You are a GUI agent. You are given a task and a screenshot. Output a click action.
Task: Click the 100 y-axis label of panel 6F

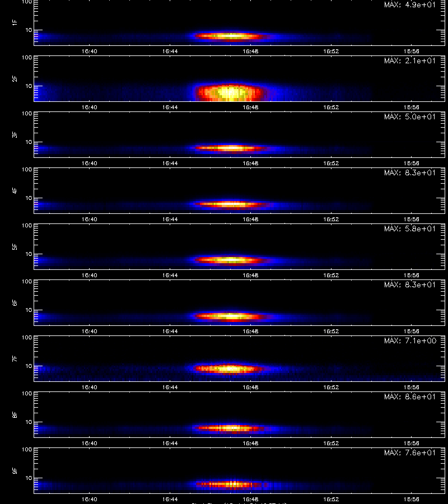click(27, 282)
